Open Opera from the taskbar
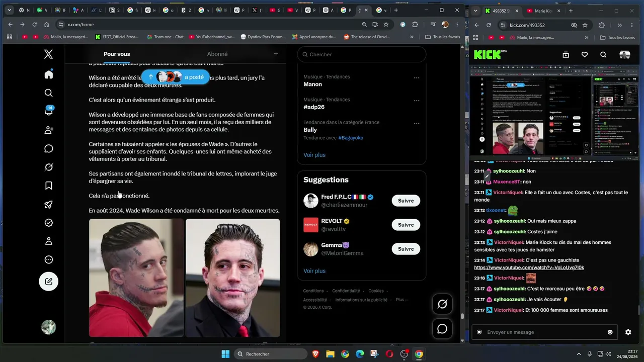This screenshot has width=644, height=362. click(x=389, y=354)
